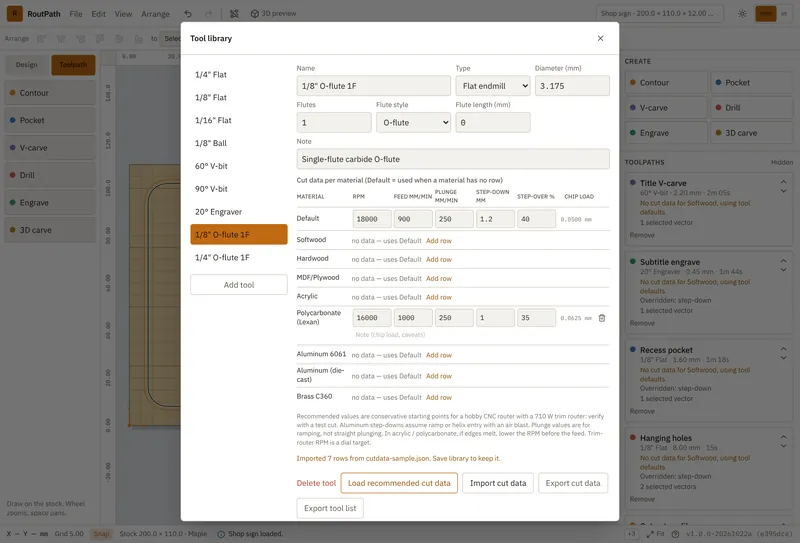Click the crossed-path icon beside 3D preview
This screenshot has height=543, width=800.
[234, 14]
